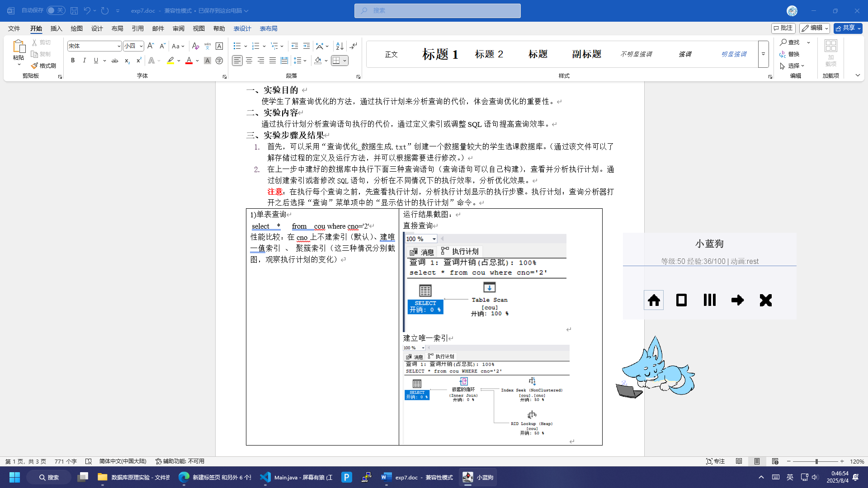
Task: Open the font size dropdown
Action: pyautogui.click(x=141, y=46)
